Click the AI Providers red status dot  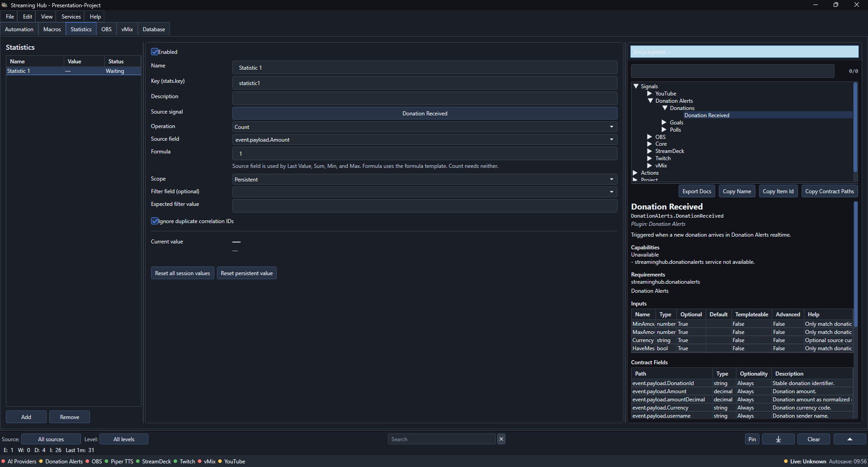(x=4, y=462)
